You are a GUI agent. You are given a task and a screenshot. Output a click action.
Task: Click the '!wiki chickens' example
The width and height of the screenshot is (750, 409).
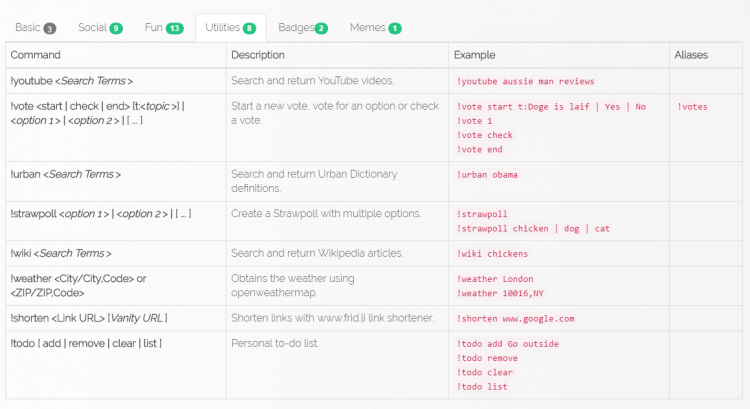click(492, 254)
